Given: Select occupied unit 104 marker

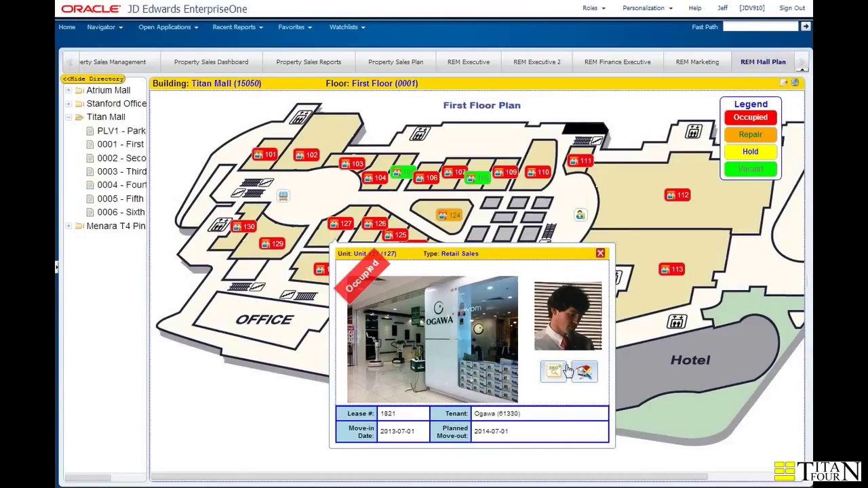Looking at the screenshot, I should pyautogui.click(x=375, y=178).
